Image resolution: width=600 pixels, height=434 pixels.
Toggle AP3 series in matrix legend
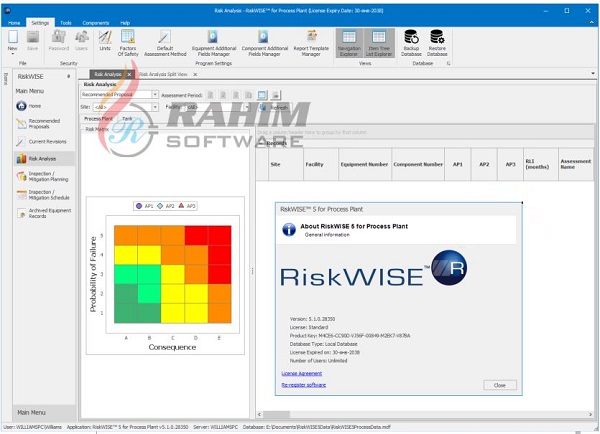point(187,206)
